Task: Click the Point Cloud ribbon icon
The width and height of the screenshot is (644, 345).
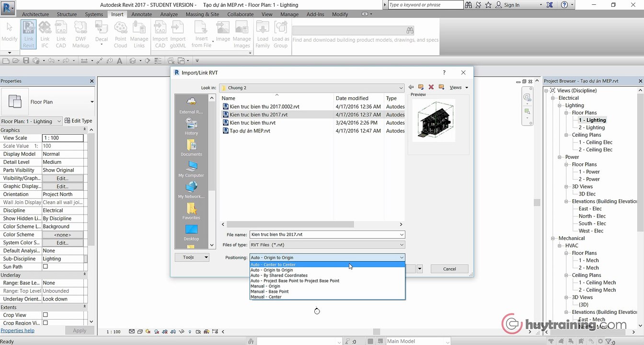Action: (x=120, y=34)
